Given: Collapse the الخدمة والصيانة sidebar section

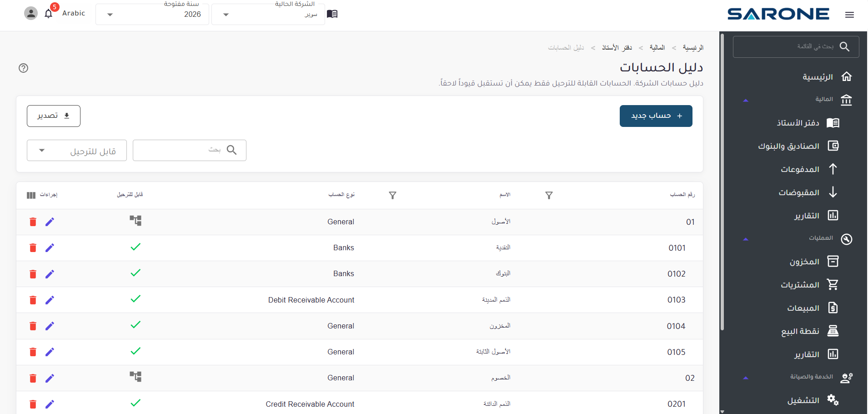Looking at the screenshot, I should pyautogui.click(x=745, y=378).
